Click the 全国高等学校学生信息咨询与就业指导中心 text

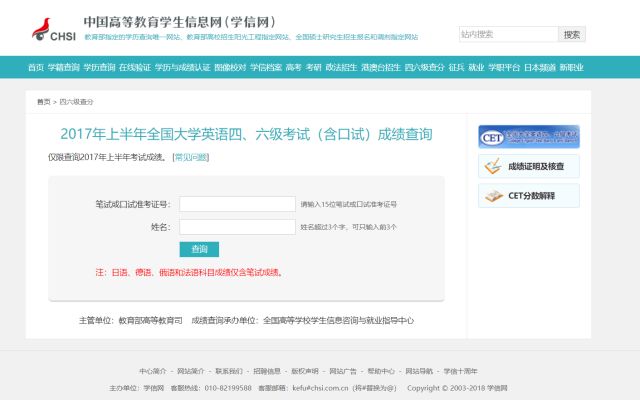click(x=338, y=320)
